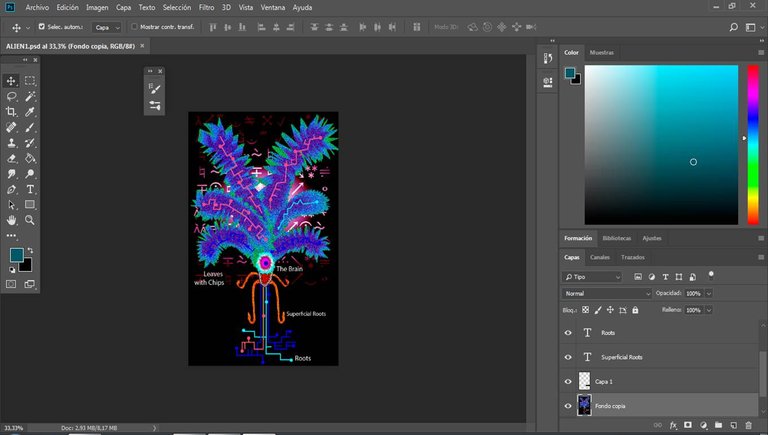768x435 pixels.
Task: Select the Move tool in toolbox
Action: click(x=11, y=81)
